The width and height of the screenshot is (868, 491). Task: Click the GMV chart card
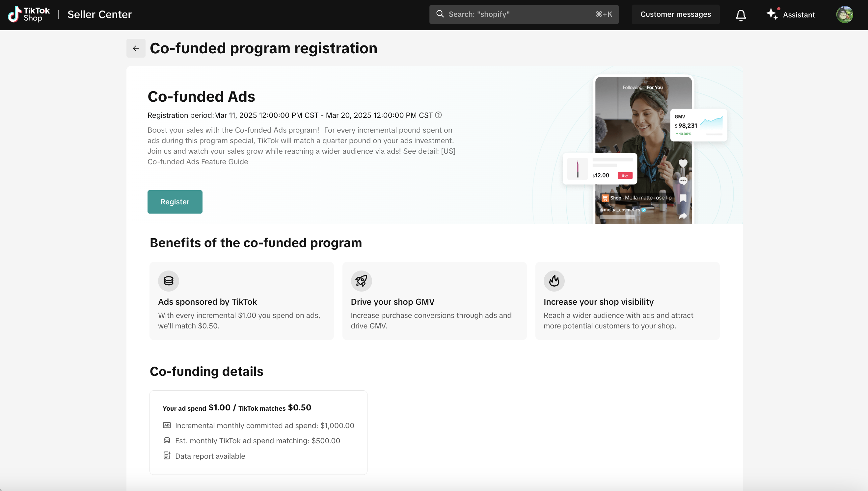(x=698, y=125)
